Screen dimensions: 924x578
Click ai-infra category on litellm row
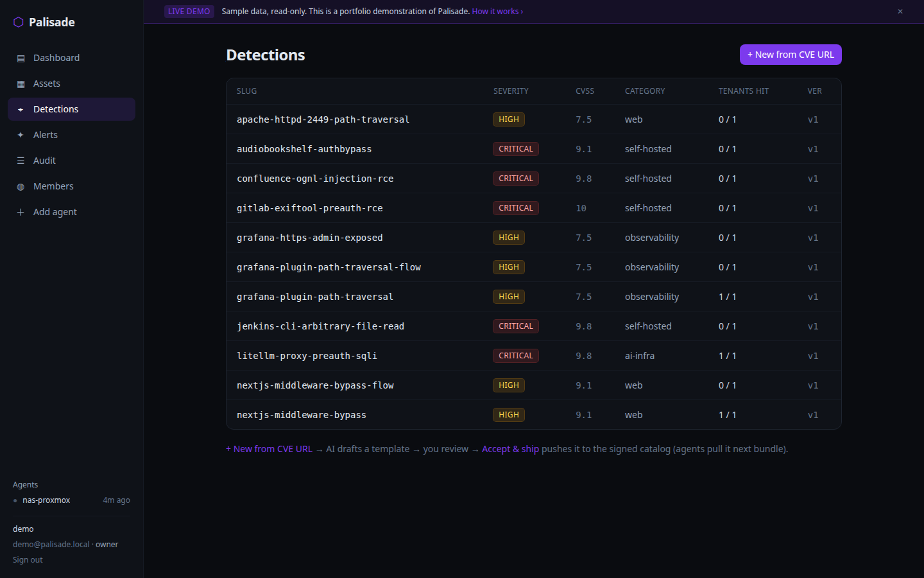[x=640, y=356]
